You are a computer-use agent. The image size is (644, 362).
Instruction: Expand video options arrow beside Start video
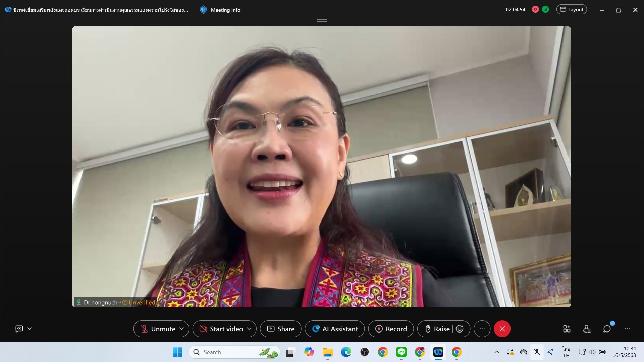click(249, 329)
